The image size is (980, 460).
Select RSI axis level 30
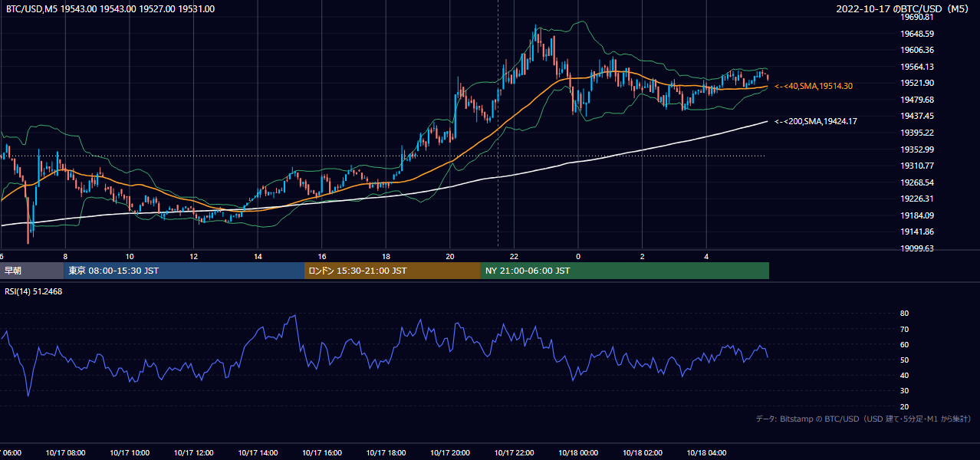tap(904, 391)
